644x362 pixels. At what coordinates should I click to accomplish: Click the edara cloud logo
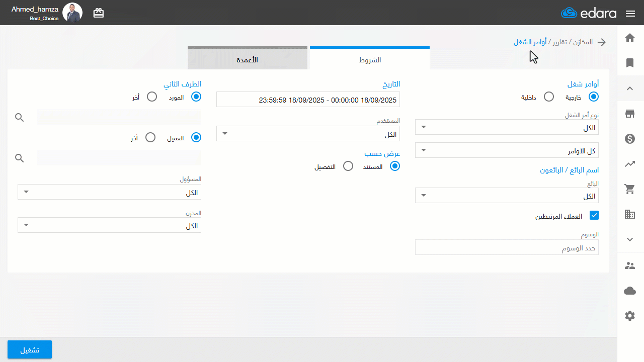(588, 13)
